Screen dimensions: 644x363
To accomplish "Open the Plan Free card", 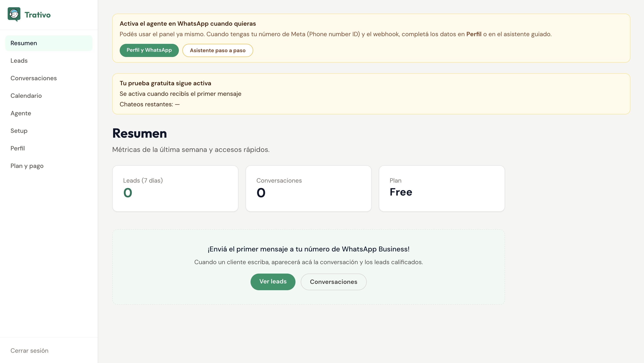I will point(442,188).
